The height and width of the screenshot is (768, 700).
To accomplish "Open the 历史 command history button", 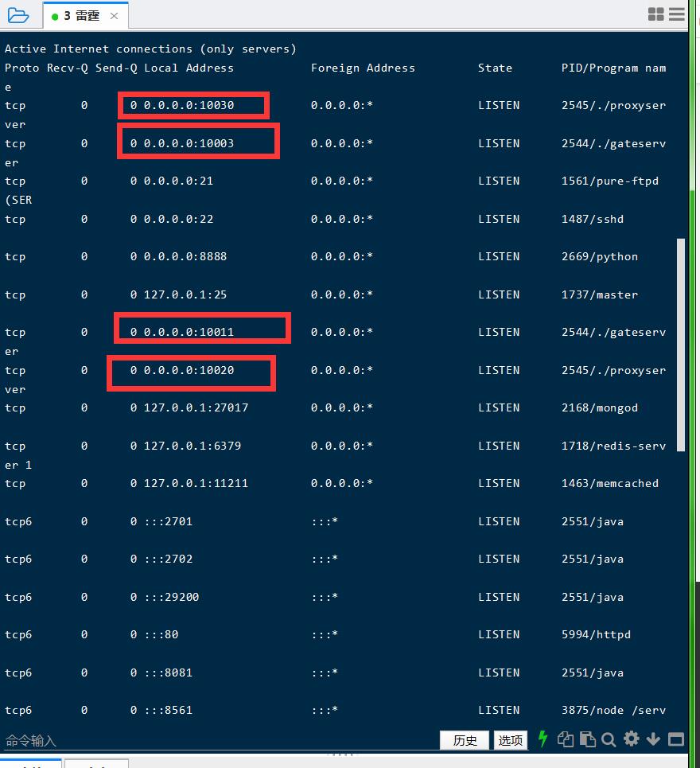I will [x=465, y=740].
